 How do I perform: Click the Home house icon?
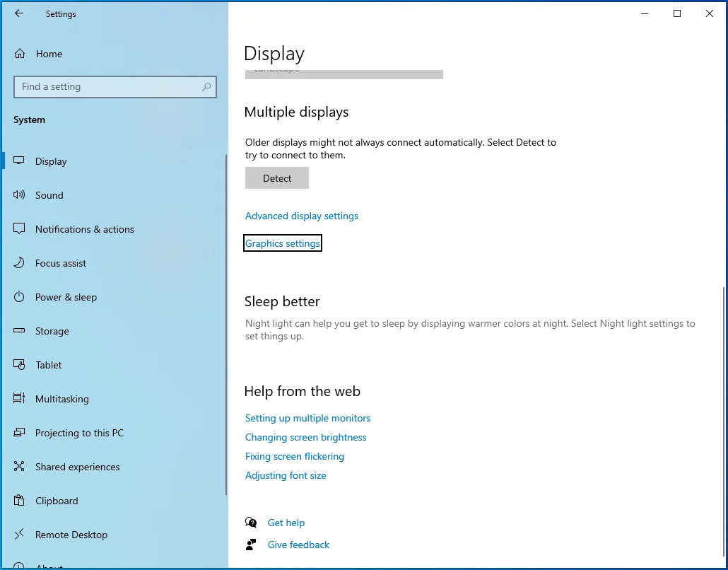20,54
